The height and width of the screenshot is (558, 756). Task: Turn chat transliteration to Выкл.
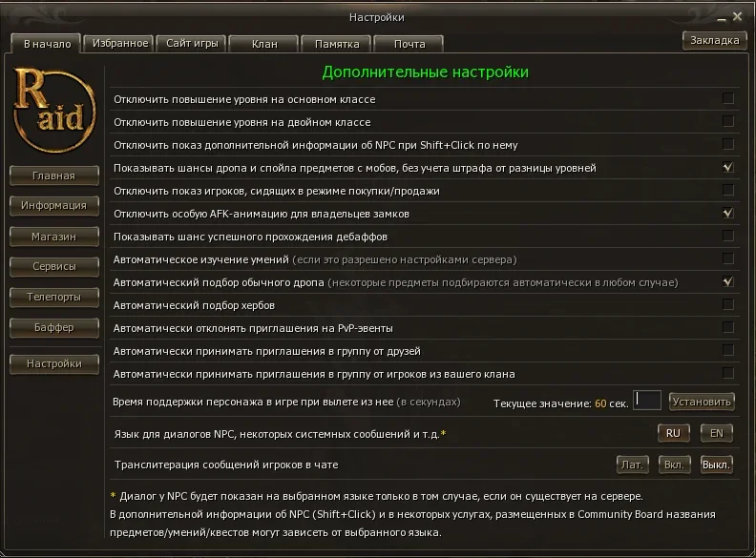click(x=717, y=465)
